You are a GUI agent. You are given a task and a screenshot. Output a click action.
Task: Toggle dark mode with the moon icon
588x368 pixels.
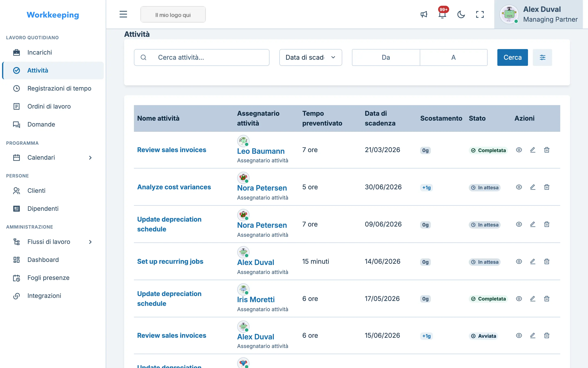(x=461, y=14)
